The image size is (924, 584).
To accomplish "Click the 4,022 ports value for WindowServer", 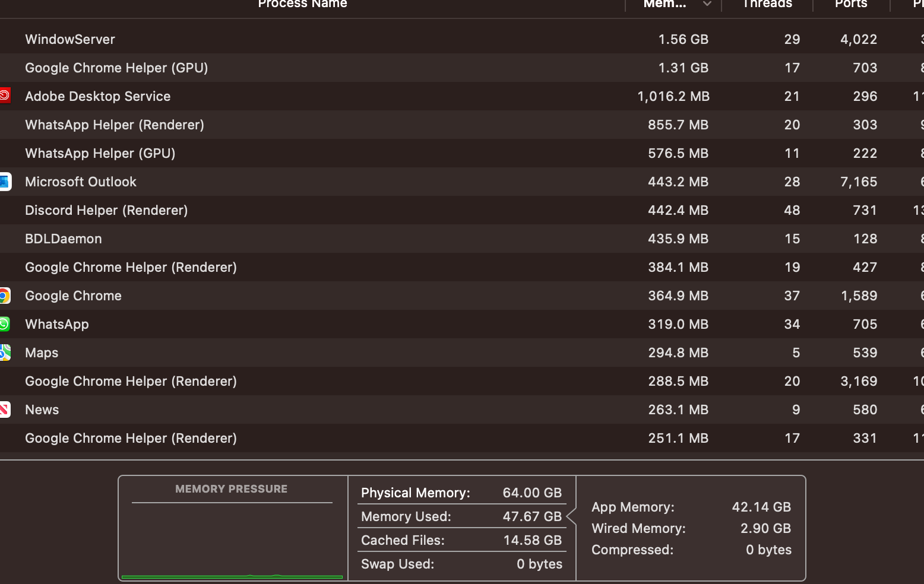I will [859, 39].
